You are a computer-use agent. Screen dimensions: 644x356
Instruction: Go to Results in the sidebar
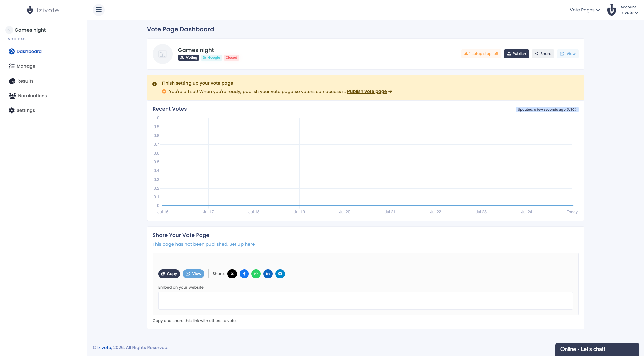coord(21,81)
